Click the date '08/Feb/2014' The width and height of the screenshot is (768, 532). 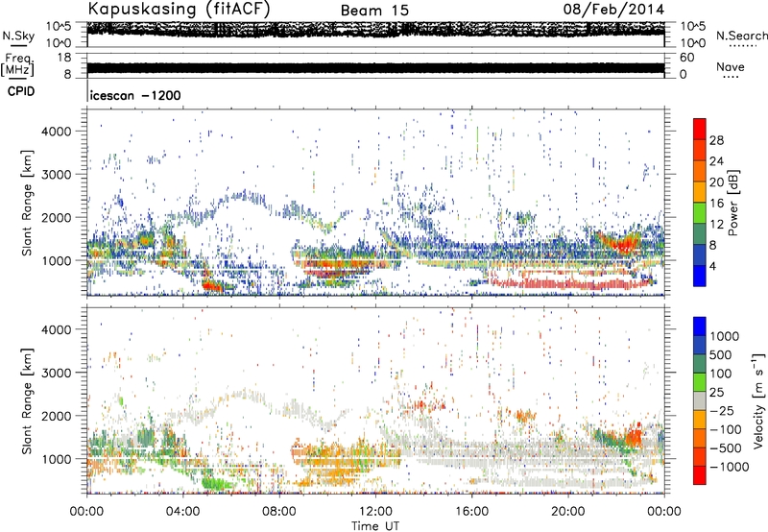pos(613,9)
